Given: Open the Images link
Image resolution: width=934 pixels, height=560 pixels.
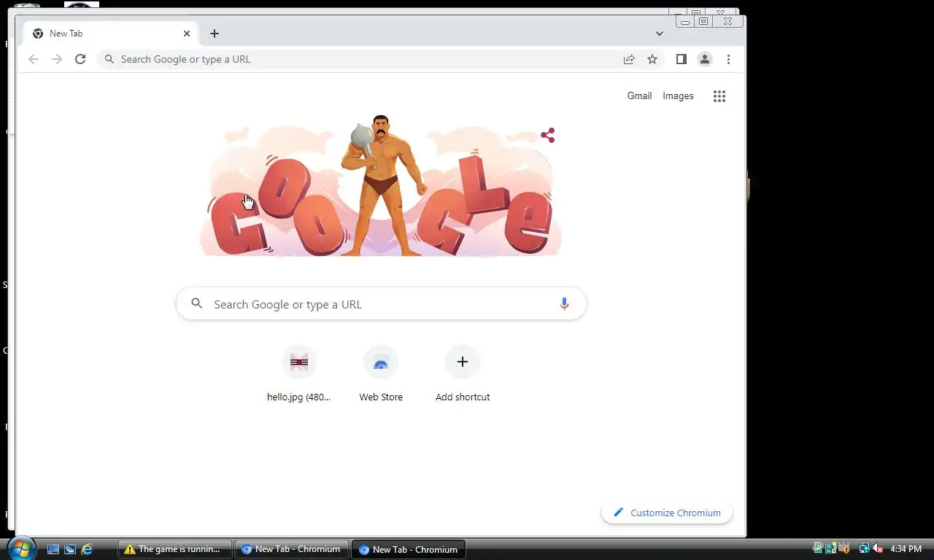Looking at the screenshot, I should coord(678,96).
